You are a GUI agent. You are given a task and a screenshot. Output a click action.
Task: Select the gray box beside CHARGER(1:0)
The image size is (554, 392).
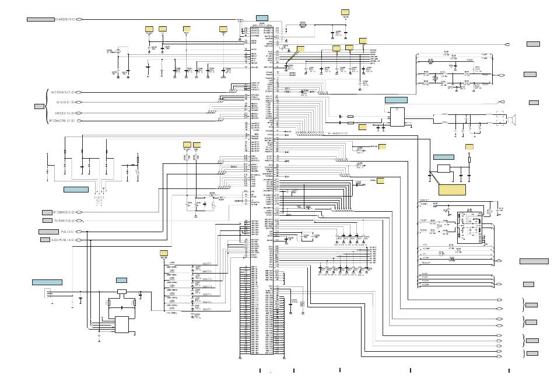click(41, 19)
